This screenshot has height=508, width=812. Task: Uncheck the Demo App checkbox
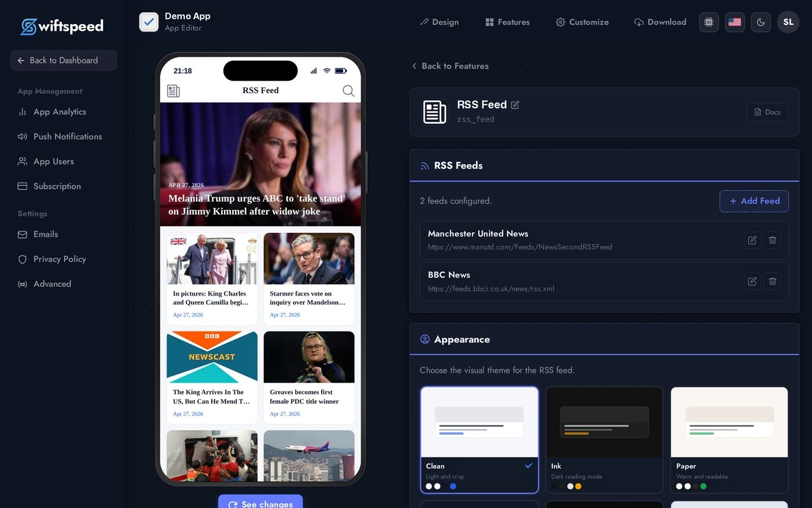pyautogui.click(x=148, y=21)
